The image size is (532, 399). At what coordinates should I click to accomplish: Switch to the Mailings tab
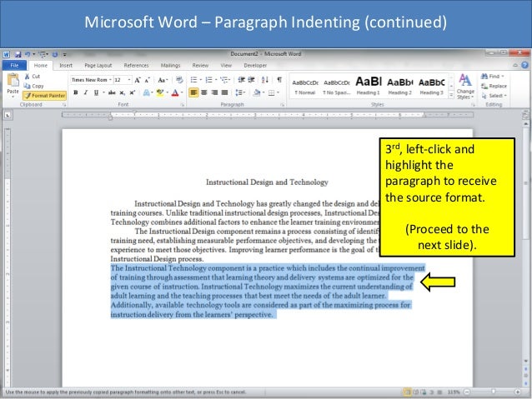point(170,65)
